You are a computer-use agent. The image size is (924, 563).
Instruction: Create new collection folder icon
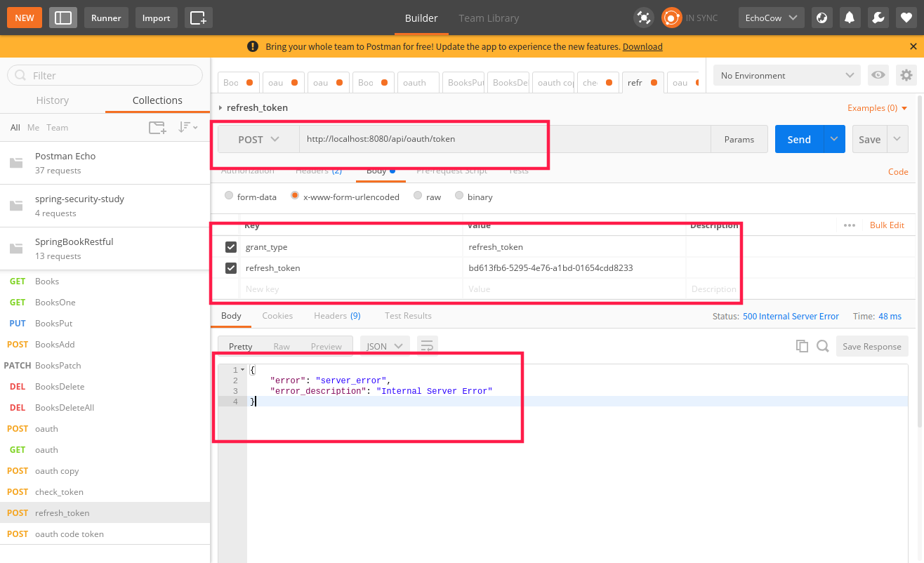[x=157, y=127]
